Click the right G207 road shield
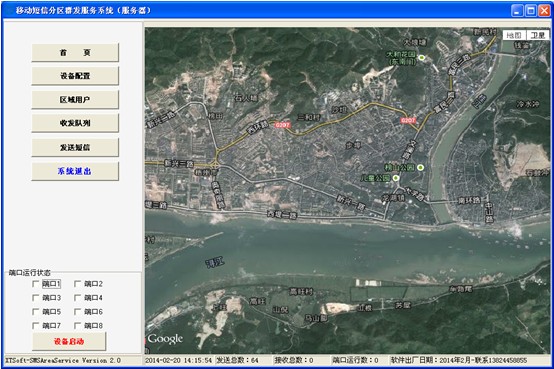Image resolution: width=554 pixels, height=369 pixels. point(408,121)
